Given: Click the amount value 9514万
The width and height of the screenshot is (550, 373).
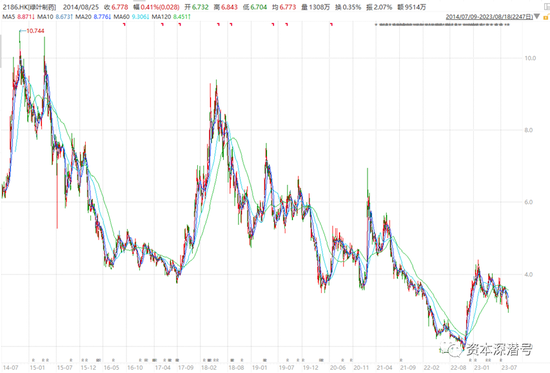Looking at the screenshot, I should [416, 7].
